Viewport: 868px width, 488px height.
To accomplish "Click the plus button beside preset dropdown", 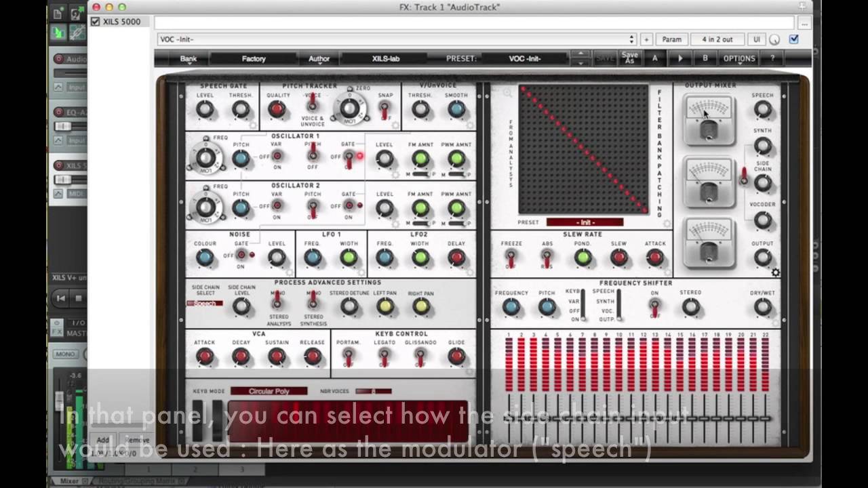I will tap(646, 39).
